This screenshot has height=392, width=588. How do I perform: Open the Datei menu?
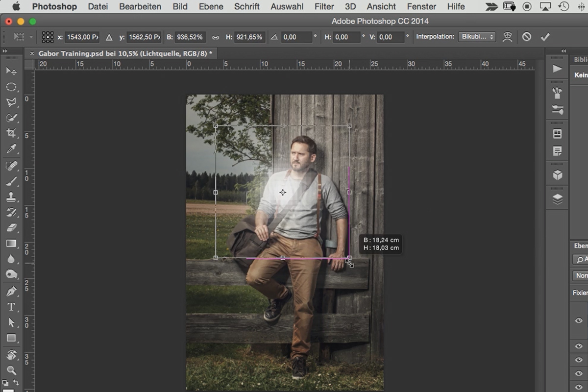tap(98, 6)
